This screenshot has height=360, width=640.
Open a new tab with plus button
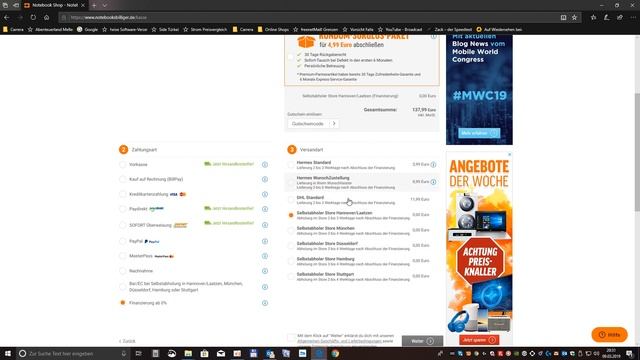click(94, 5)
